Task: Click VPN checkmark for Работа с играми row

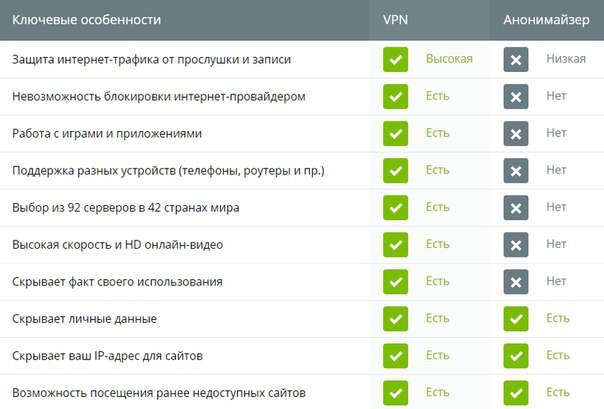Action: tap(395, 134)
